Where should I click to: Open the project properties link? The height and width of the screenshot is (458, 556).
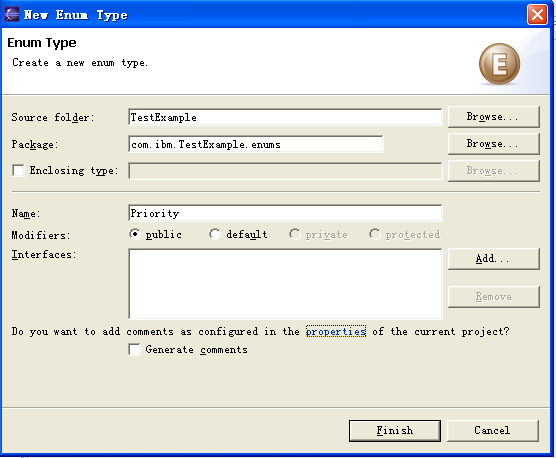pos(336,331)
